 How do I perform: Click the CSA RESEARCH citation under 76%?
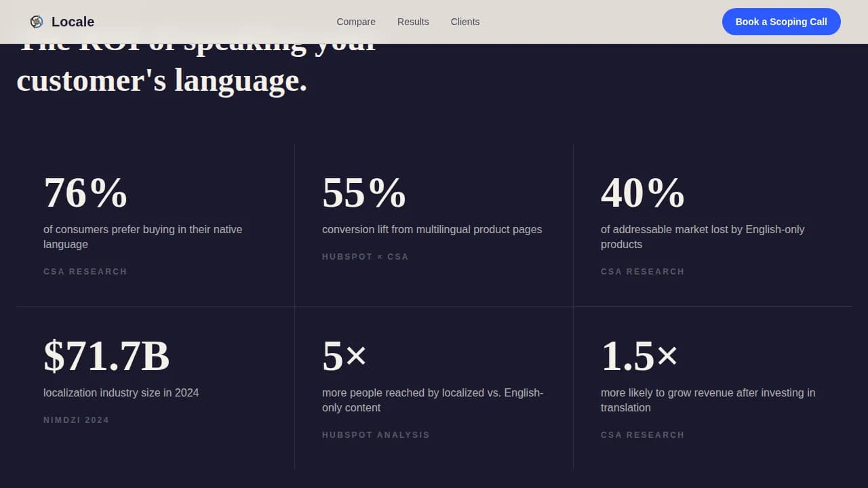(x=85, y=271)
